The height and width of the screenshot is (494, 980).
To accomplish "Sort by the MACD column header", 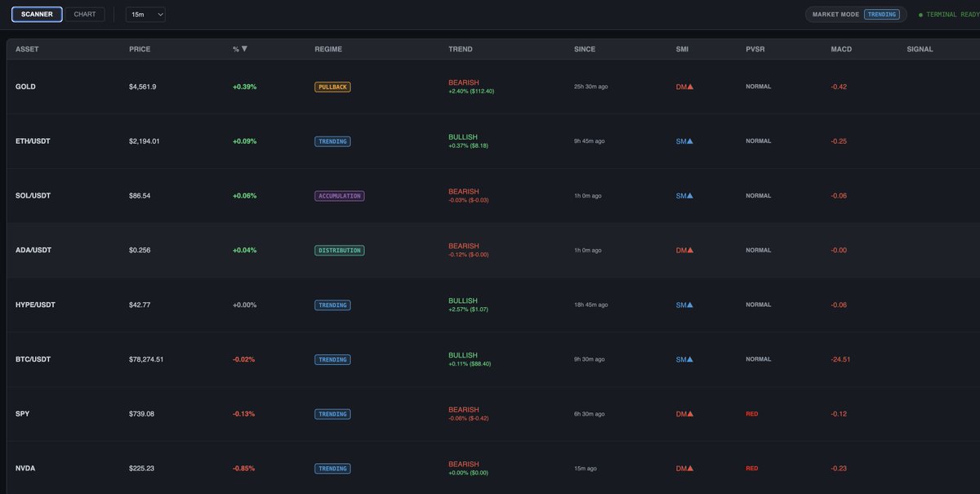I will point(841,49).
